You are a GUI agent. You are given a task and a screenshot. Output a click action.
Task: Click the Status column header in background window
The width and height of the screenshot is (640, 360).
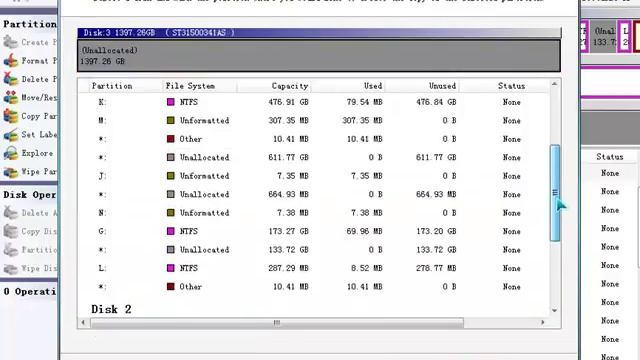pyautogui.click(x=610, y=157)
